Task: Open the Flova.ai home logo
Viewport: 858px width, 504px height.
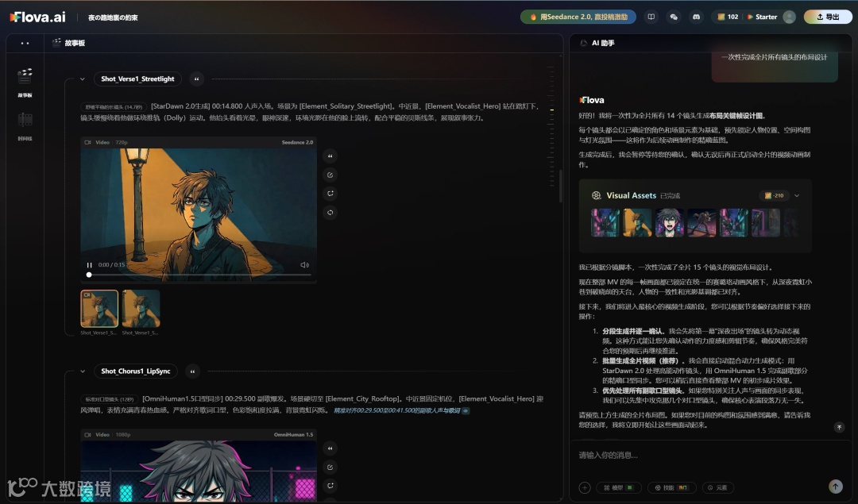Action: click(x=37, y=17)
